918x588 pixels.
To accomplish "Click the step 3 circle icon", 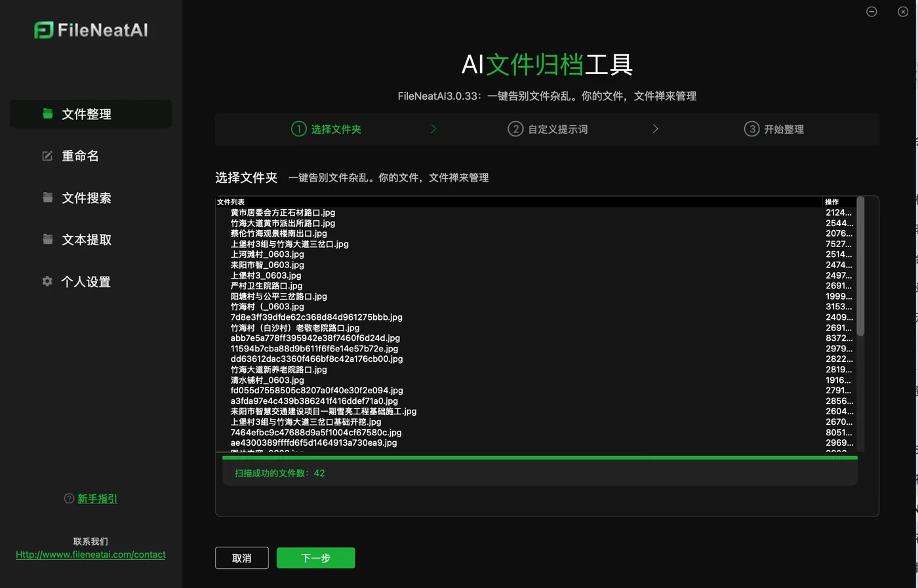I will pos(751,129).
